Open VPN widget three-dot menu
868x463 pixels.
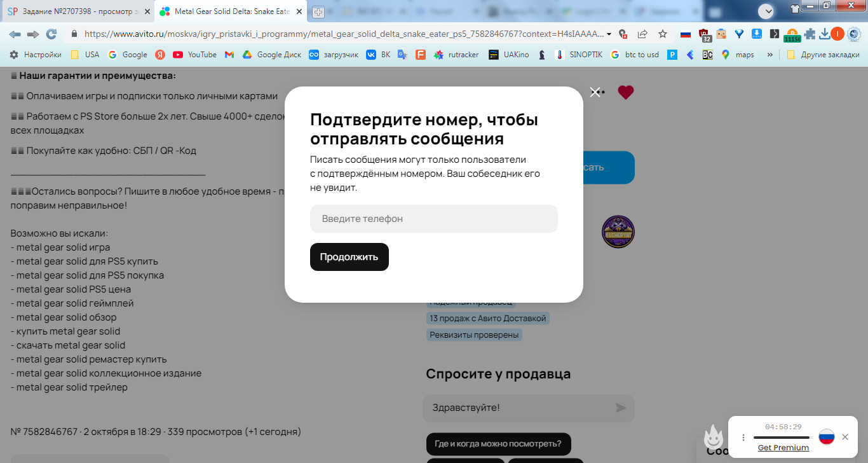coord(743,438)
